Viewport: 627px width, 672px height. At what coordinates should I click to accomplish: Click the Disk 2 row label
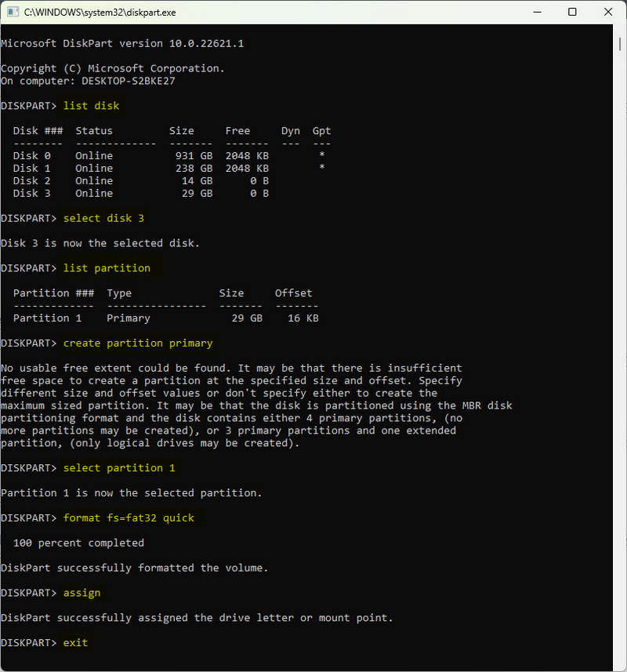31,180
